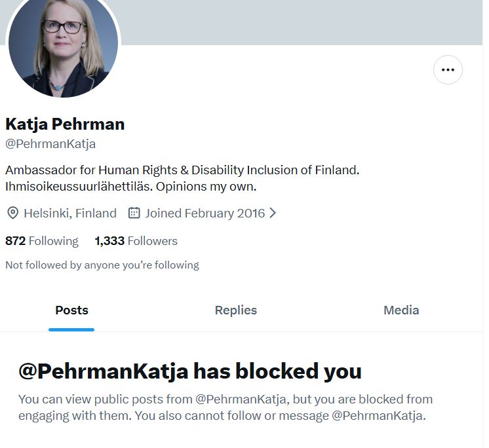Click the 'has blocked you' heading

click(x=190, y=371)
